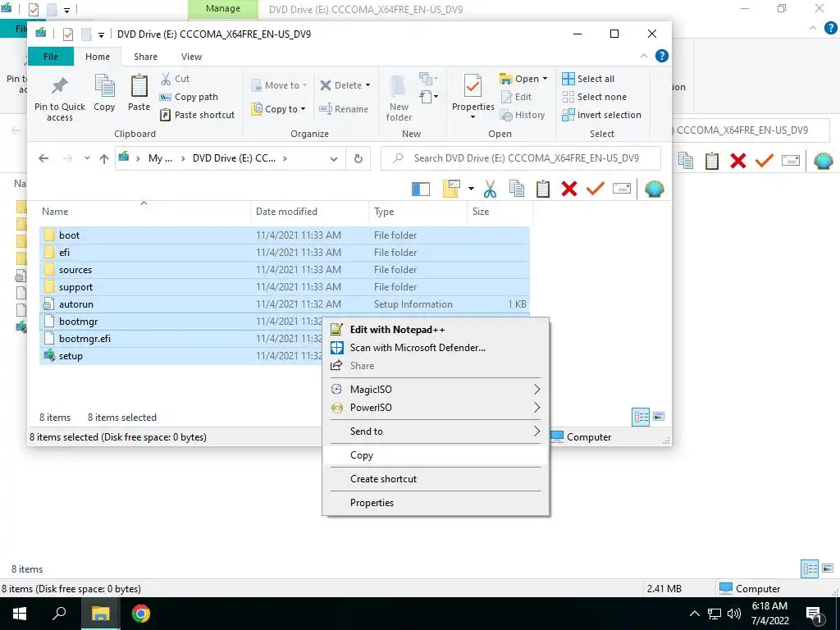This screenshot has width=840, height=630.
Task: Click the Home ribbon tab
Action: pyautogui.click(x=98, y=57)
